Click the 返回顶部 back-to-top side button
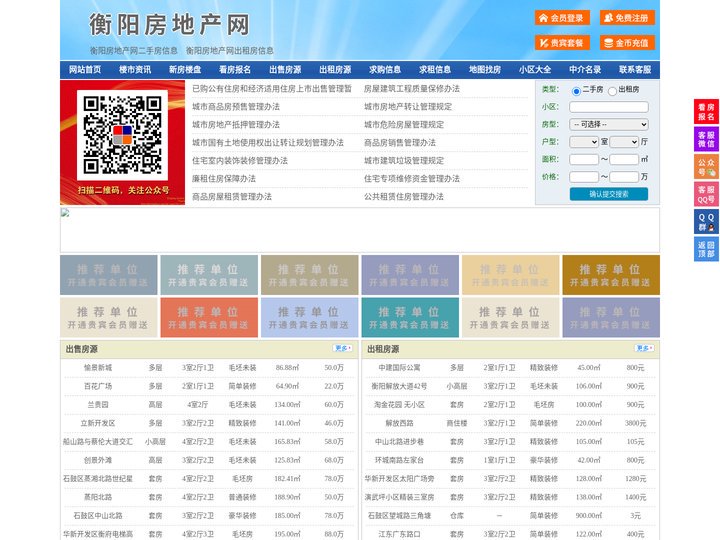Image resolution: width=720 pixels, height=540 pixels. pyautogui.click(x=706, y=249)
